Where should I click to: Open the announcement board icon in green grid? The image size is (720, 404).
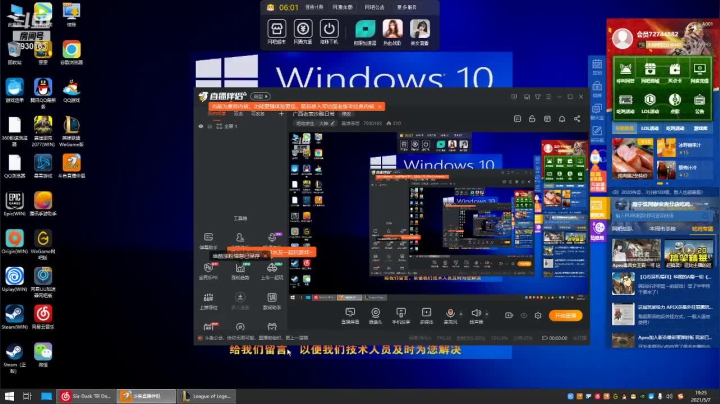coord(699,100)
